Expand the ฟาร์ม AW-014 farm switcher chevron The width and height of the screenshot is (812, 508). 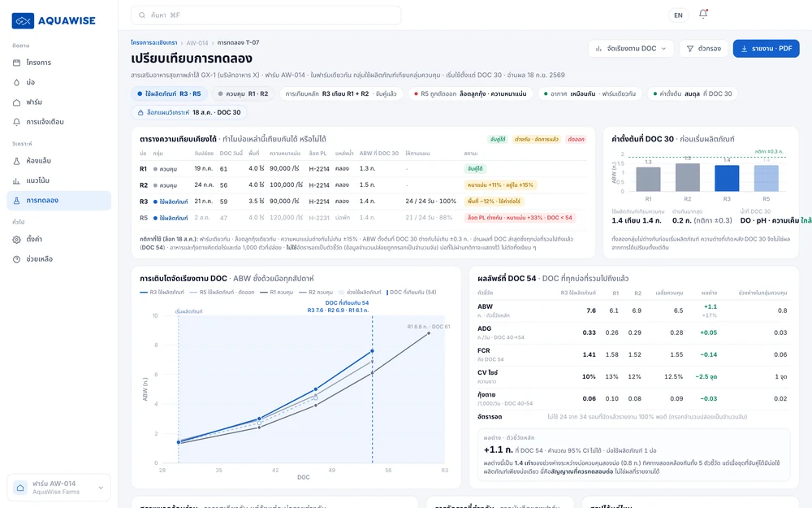coord(101,488)
